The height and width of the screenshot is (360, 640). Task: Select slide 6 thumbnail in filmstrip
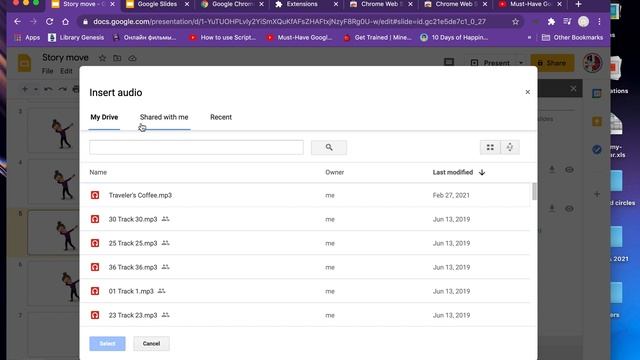coord(53,284)
